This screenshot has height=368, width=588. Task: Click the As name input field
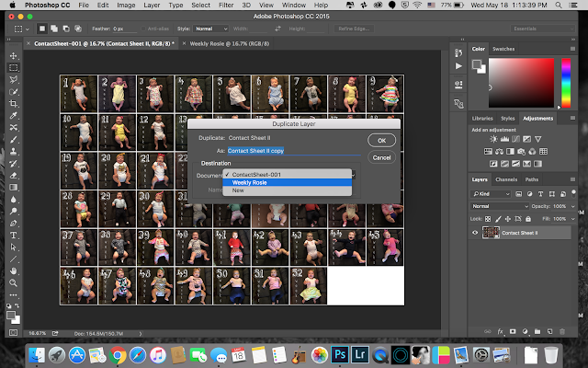(x=294, y=151)
